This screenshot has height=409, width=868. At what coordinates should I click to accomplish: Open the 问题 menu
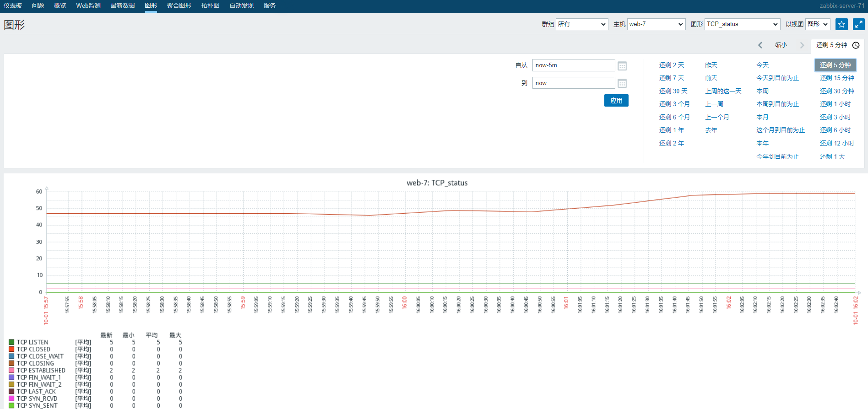coord(38,6)
